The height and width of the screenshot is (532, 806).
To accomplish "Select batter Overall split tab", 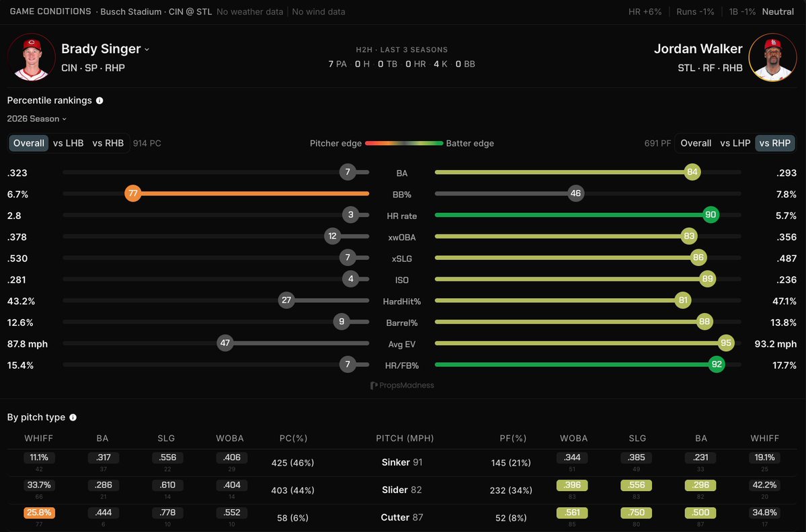I will [x=696, y=143].
